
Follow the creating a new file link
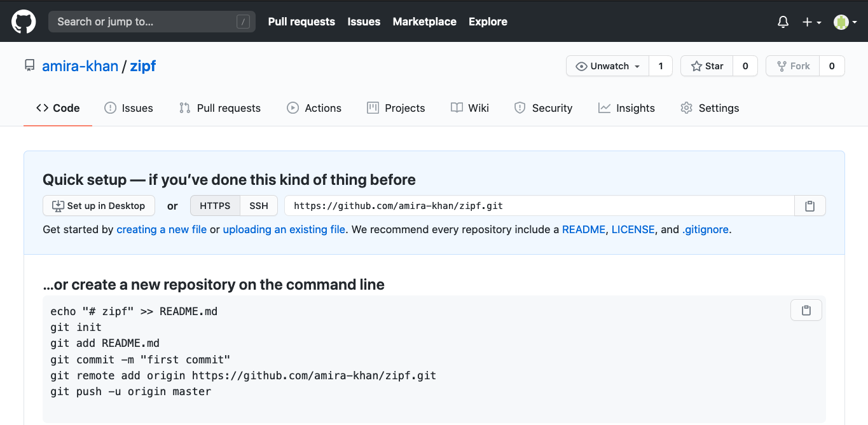pos(162,229)
